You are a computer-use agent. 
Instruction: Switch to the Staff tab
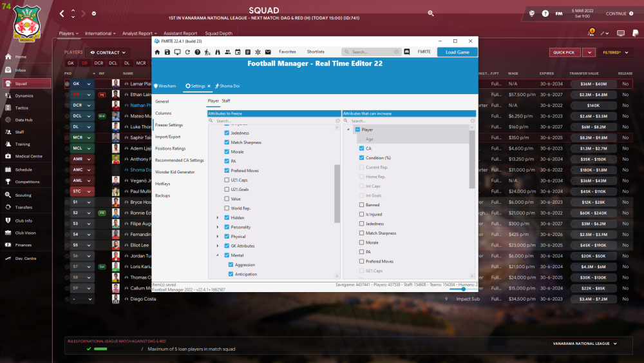coord(226,101)
